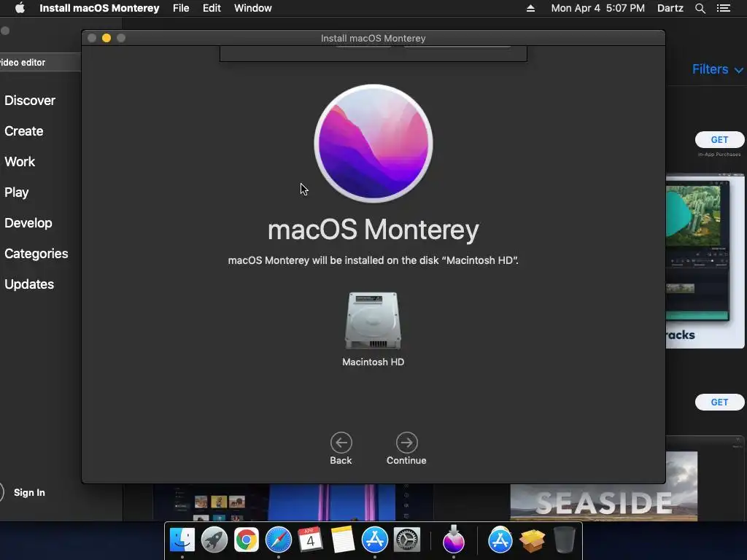Image resolution: width=747 pixels, height=560 pixels.
Task: Open the Install macOS Monterey app menu
Action: tap(99, 8)
